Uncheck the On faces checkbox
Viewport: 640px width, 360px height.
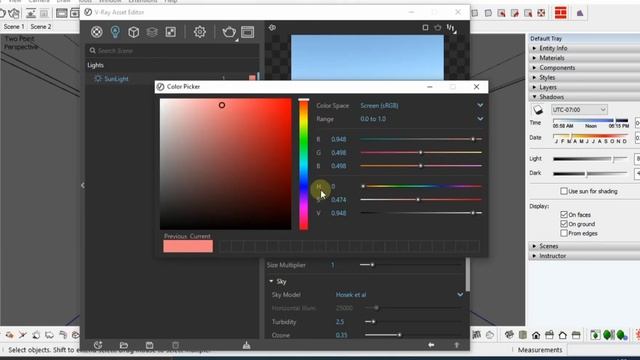tap(564, 214)
